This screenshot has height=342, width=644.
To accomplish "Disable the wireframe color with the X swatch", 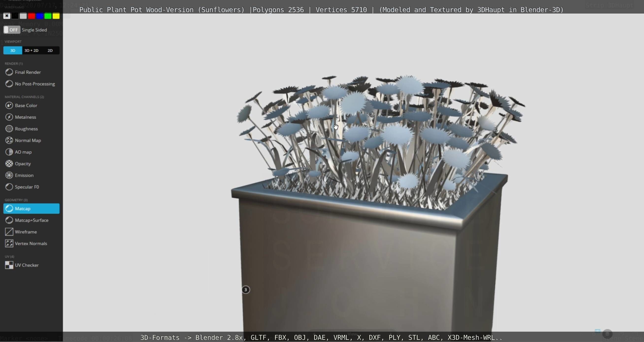I will 7,16.
